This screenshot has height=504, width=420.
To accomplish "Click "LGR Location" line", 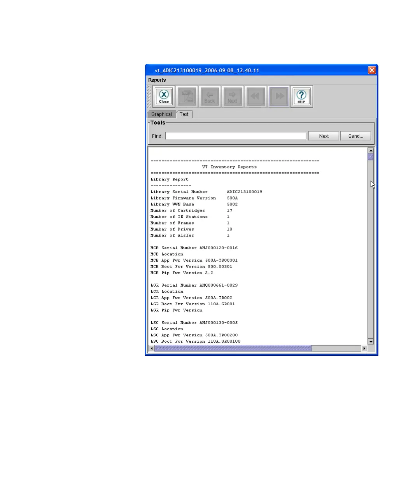I will pos(167,291).
